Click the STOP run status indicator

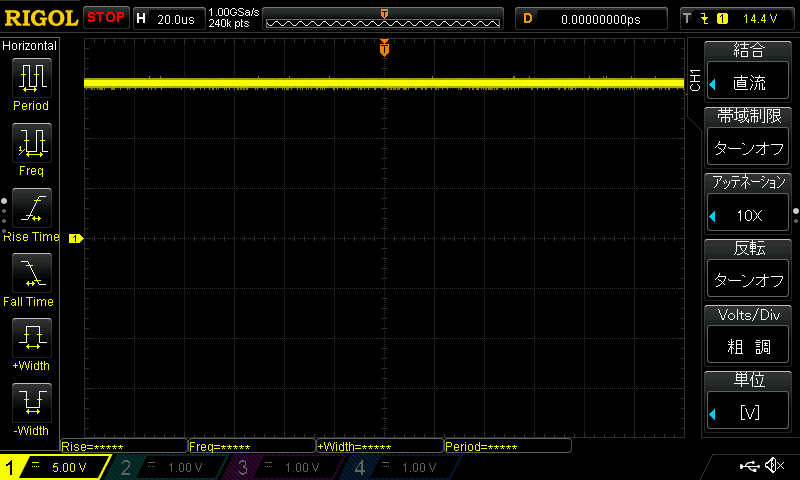click(x=106, y=18)
